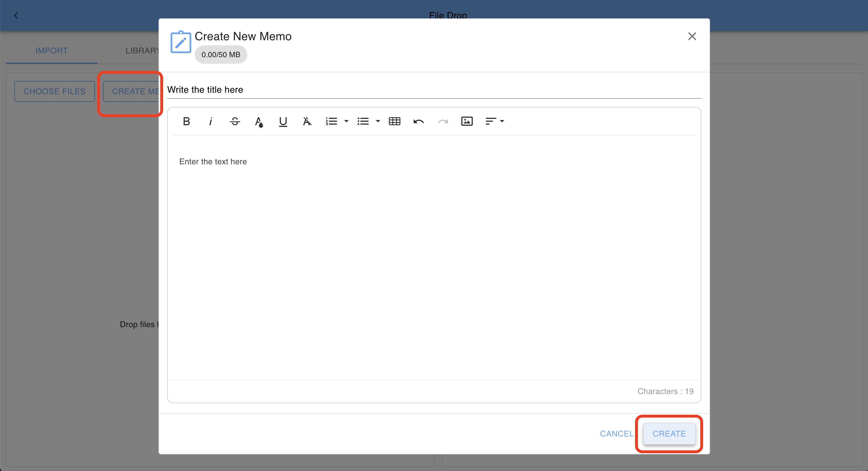Toggle underline formatting

click(283, 121)
